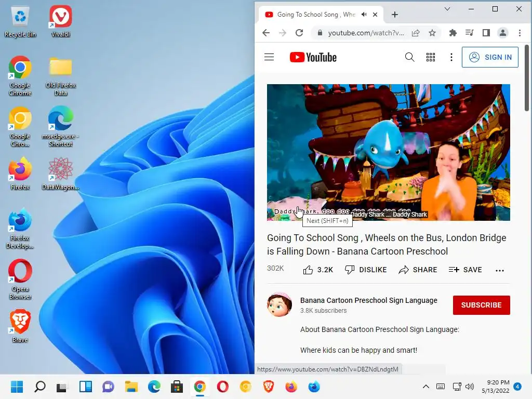Open taskbar Search
This screenshot has height=399, width=532.
click(x=39, y=387)
